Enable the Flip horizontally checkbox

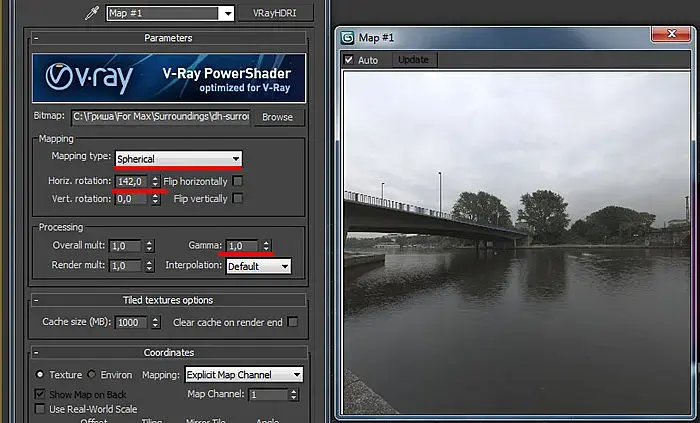238,181
